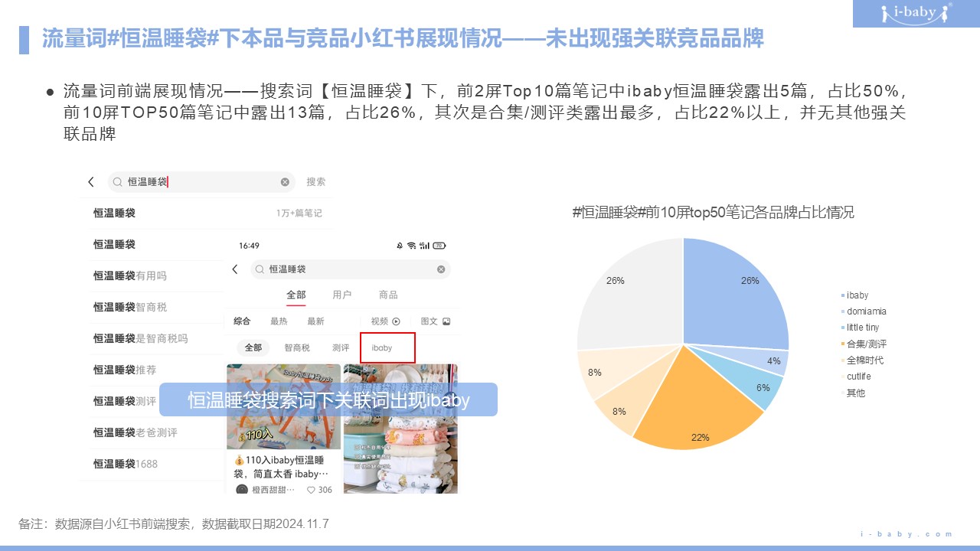Tap the image icon next to 图文
This screenshot has width=980, height=551.
[x=446, y=321]
